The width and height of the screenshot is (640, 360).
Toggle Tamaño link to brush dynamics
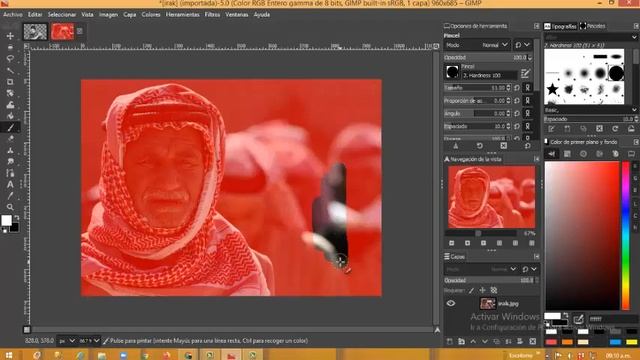527,88
